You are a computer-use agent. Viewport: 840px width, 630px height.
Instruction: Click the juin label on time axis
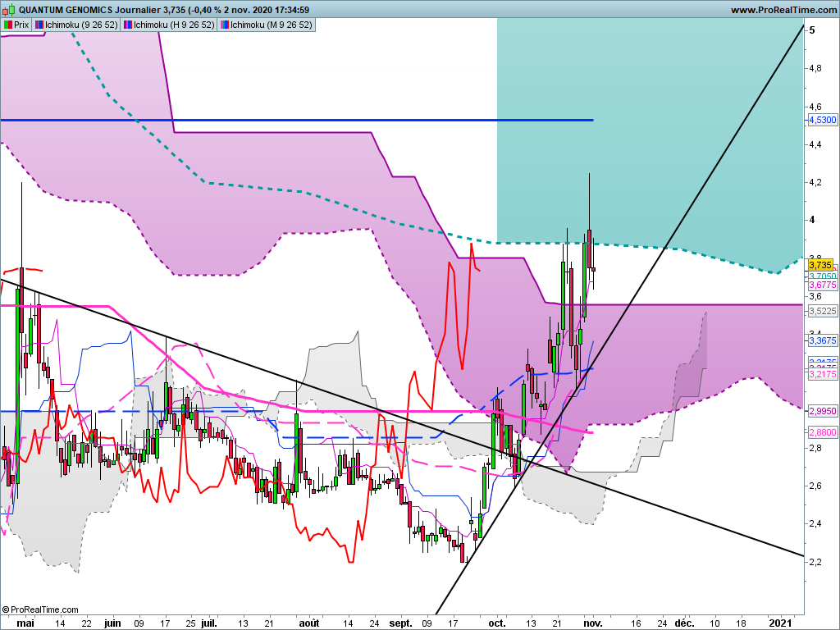112,623
